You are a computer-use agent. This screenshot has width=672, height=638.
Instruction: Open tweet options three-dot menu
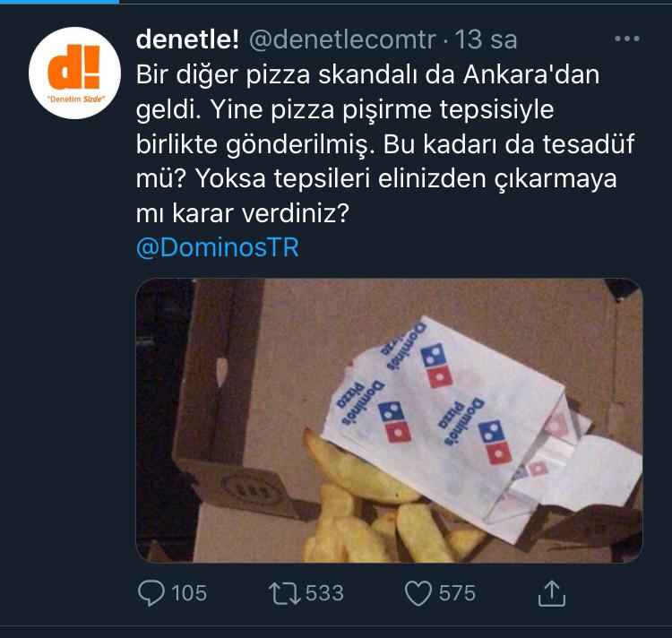tap(626, 40)
